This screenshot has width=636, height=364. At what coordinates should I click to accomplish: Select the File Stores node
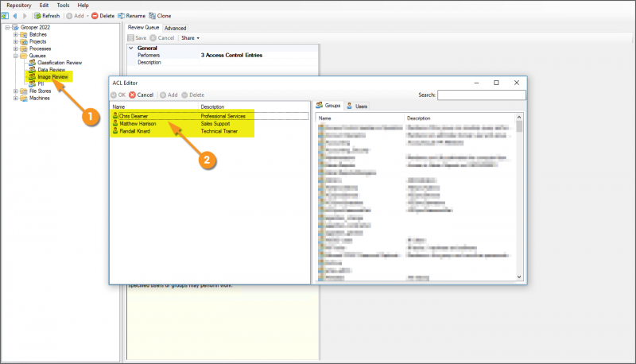[40, 91]
